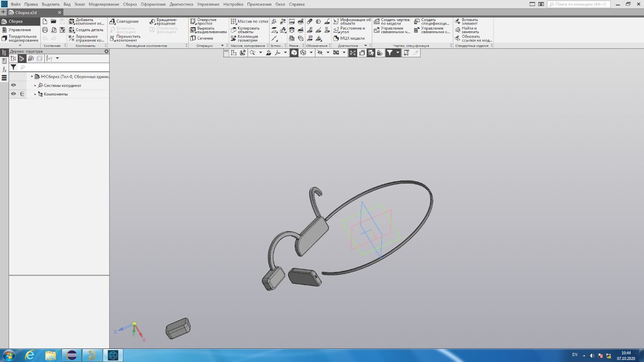Toggle the component inclusion mark on Компоненты row
This screenshot has height=362, width=644.
pos(22,94)
